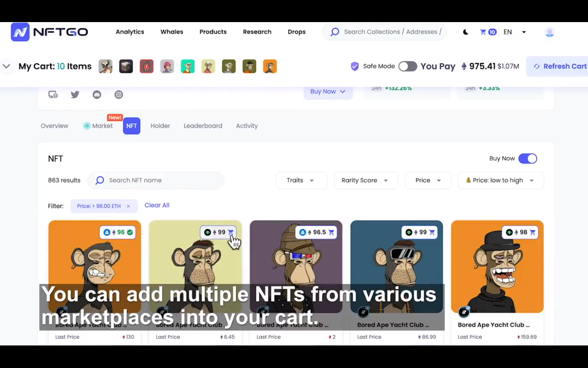Open the cart showing 10 items

pyautogui.click(x=487, y=32)
